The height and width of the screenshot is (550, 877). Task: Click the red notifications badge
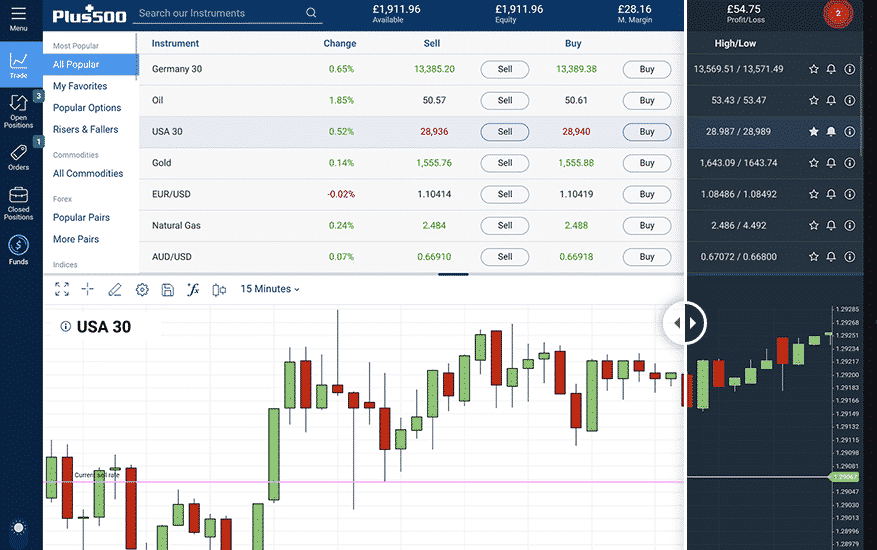coord(838,13)
